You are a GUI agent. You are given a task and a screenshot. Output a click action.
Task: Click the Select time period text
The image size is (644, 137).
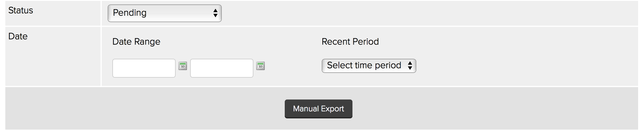click(364, 65)
